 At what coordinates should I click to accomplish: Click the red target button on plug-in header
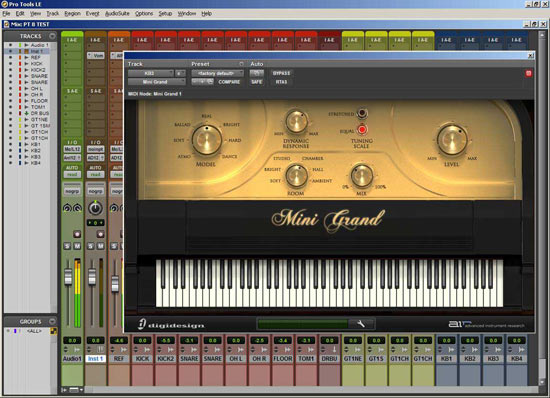(x=529, y=73)
